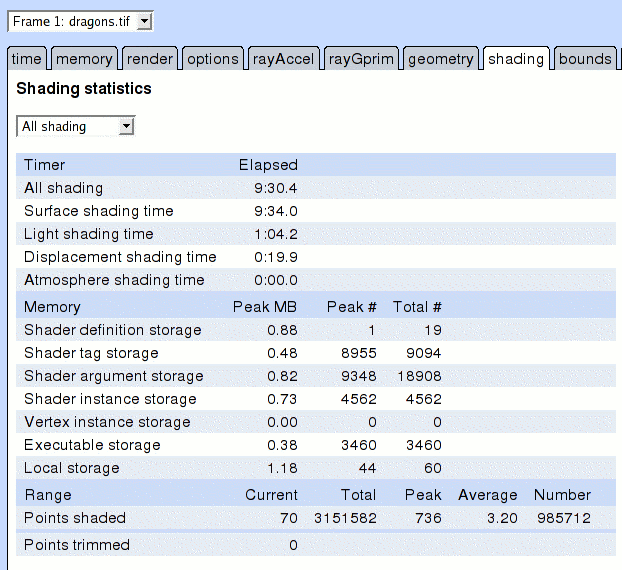Click the Shading statistics heading
Screen dimensions: 622x570
[x=84, y=89]
